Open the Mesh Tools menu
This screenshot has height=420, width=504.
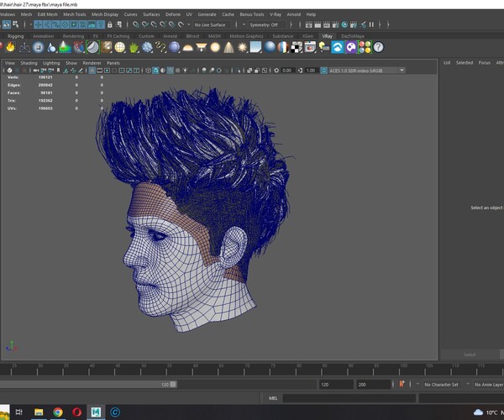click(75, 14)
